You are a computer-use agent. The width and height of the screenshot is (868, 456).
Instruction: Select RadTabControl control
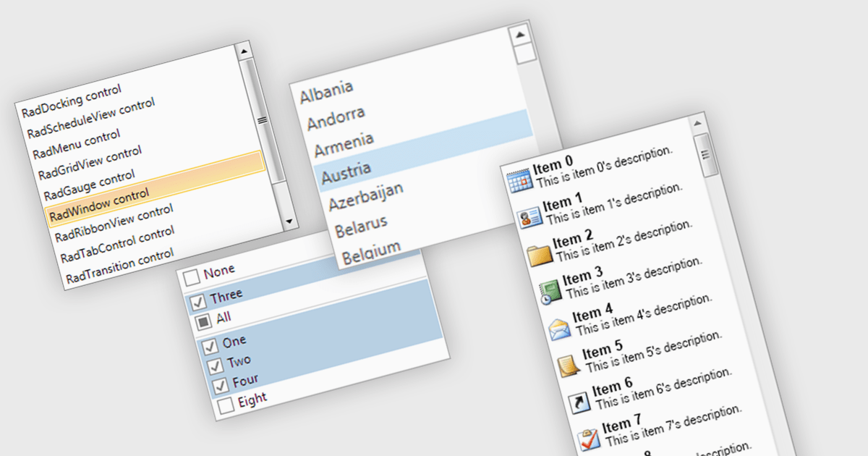coord(118,245)
